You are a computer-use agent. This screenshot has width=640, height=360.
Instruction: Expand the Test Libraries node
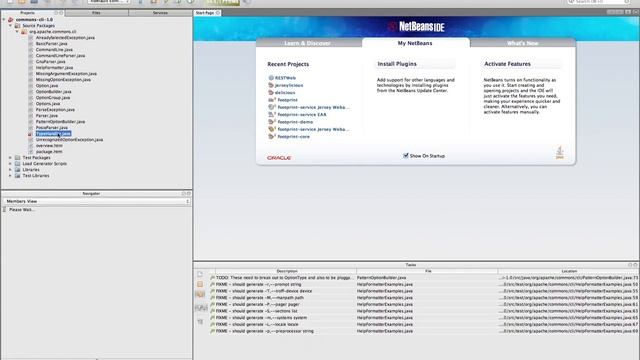click(11, 176)
